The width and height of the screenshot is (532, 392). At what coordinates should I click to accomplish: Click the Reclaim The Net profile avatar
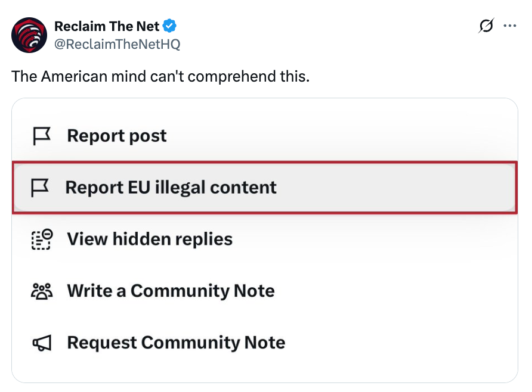pos(29,35)
